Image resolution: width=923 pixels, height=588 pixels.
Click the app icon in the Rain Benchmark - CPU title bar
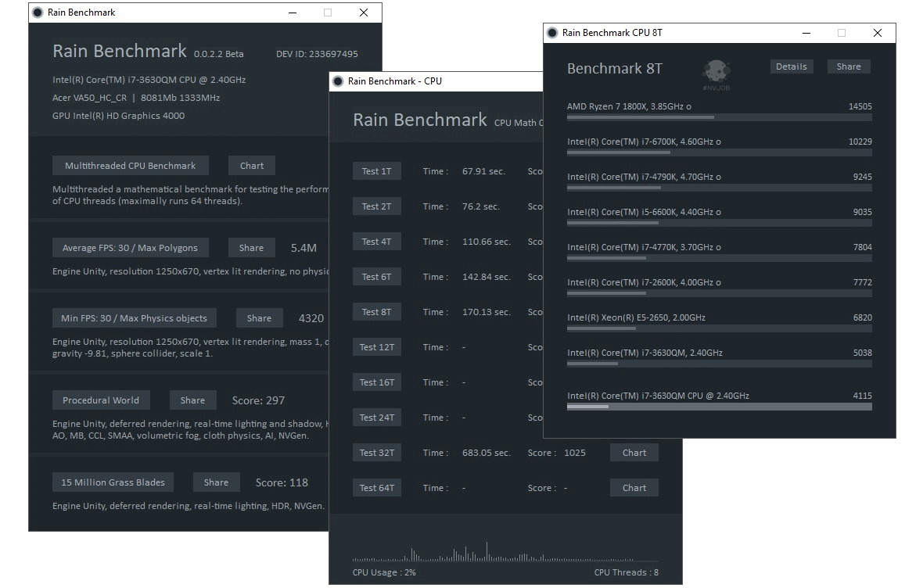(338, 81)
